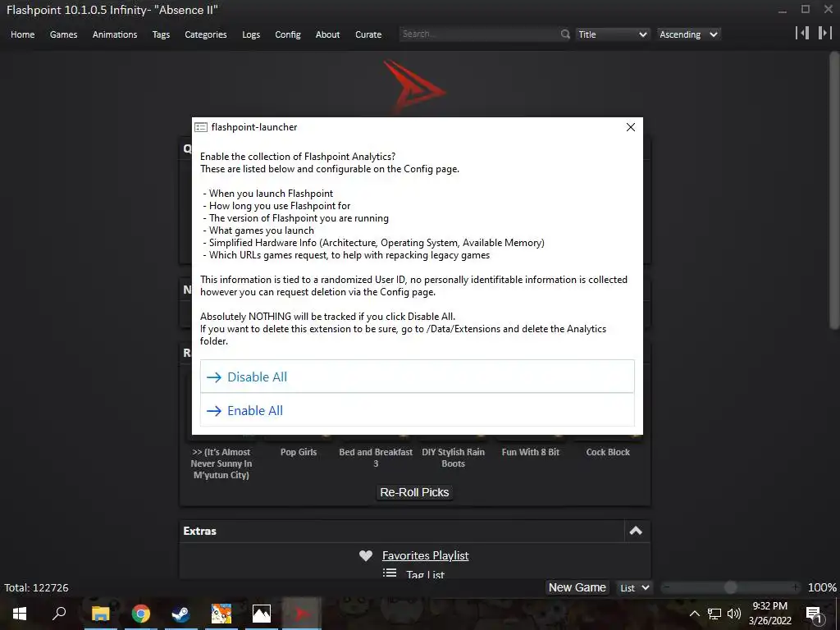Click the Flashpoint taskbar icon
The height and width of the screenshot is (630, 840).
click(302, 614)
